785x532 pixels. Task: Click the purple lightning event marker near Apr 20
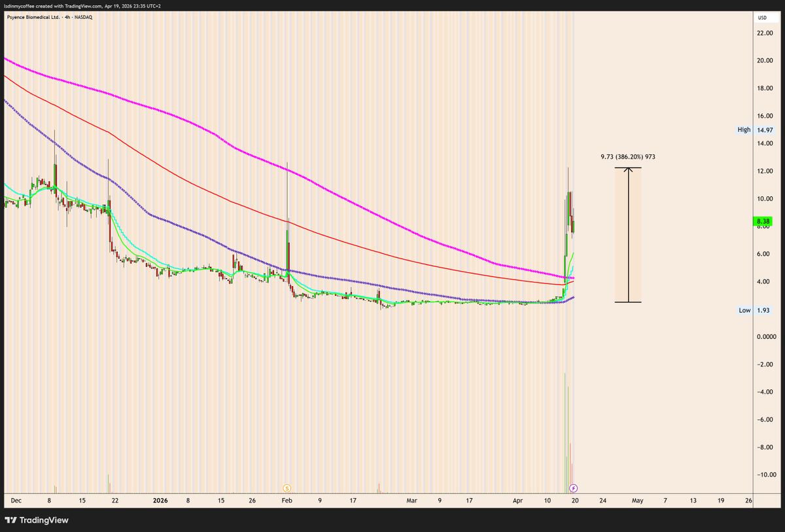574,488
